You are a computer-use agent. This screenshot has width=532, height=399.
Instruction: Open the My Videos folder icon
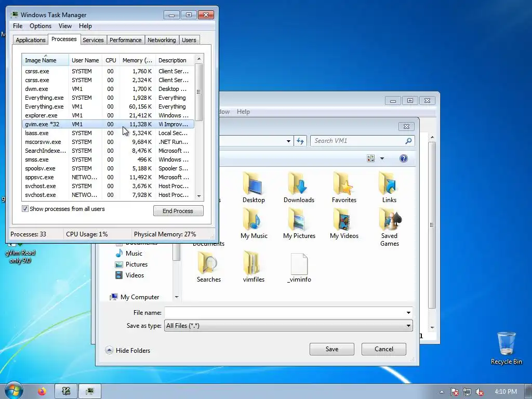[x=344, y=223]
